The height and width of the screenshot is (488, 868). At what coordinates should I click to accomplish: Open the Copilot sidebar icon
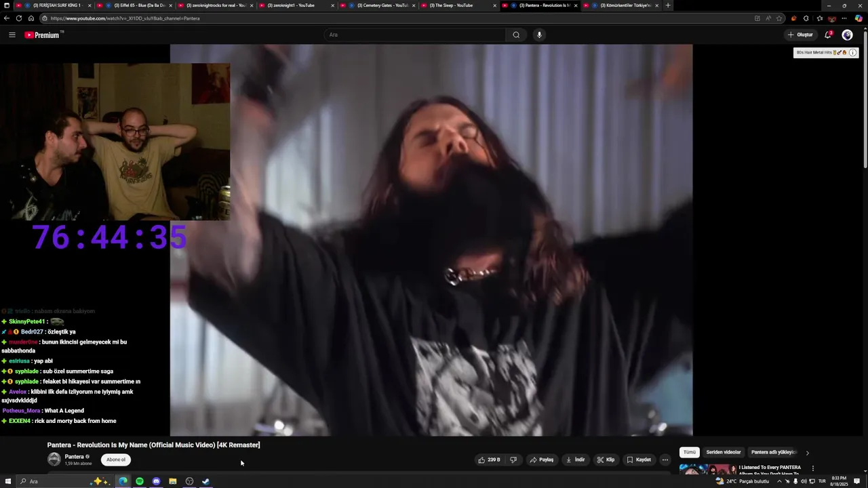click(x=859, y=18)
